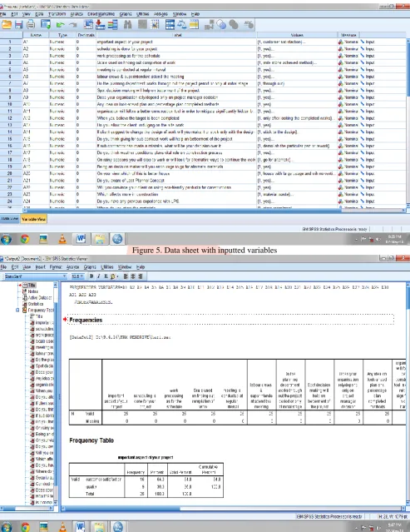The height and width of the screenshot is (532, 410).
Task: Select the 'Spot decision' item in outline pane
Action: click(44, 366)
